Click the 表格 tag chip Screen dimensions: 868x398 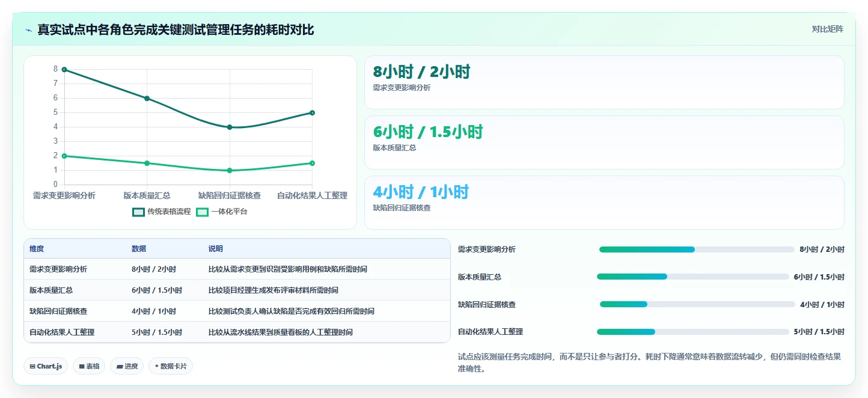89,366
